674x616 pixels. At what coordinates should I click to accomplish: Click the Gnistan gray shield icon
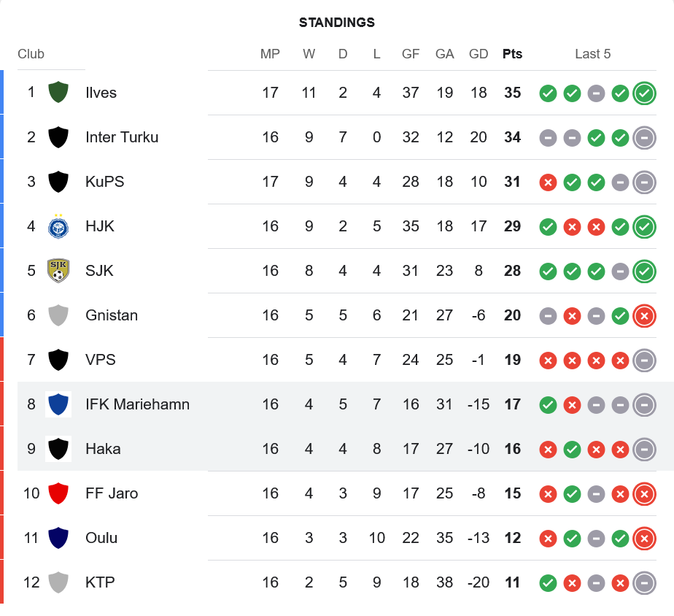(x=58, y=315)
